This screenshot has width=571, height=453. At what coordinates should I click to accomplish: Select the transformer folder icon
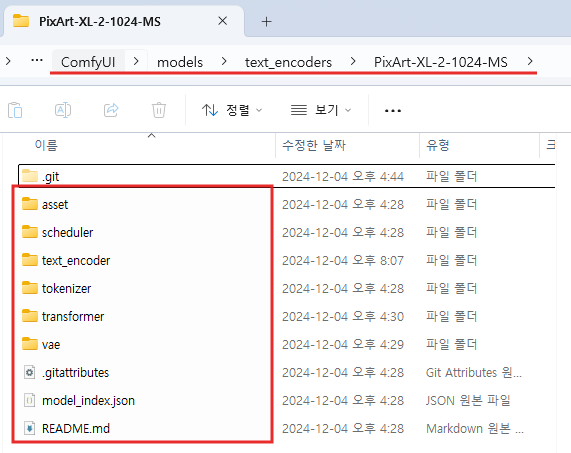click(x=29, y=316)
